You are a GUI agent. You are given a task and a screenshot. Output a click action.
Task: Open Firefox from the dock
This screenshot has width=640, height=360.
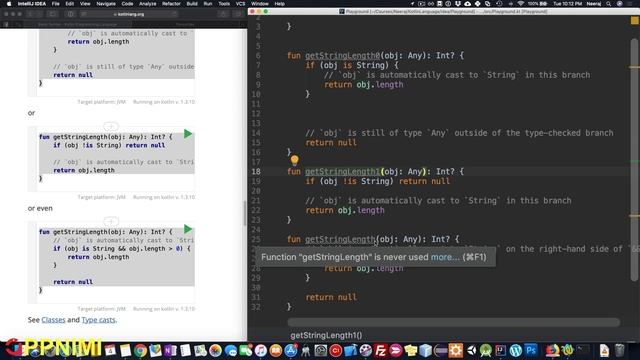click(x=552, y=350)
